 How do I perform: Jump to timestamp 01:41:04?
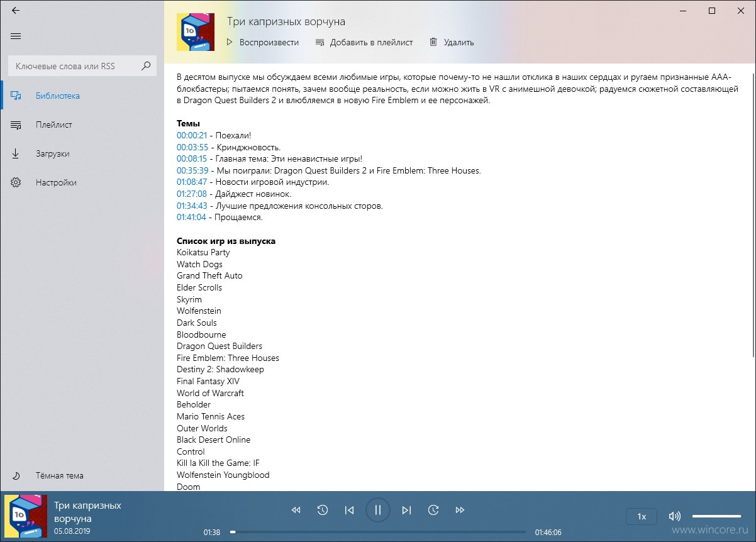(x=191, y=218)
